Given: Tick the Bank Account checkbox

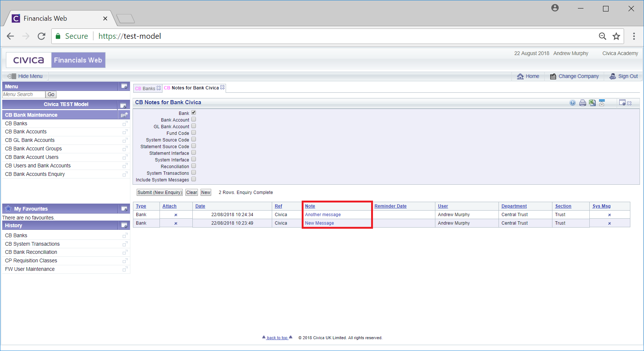Looking at the screenshot, I should pyautogui.click(x=193, y=119).
